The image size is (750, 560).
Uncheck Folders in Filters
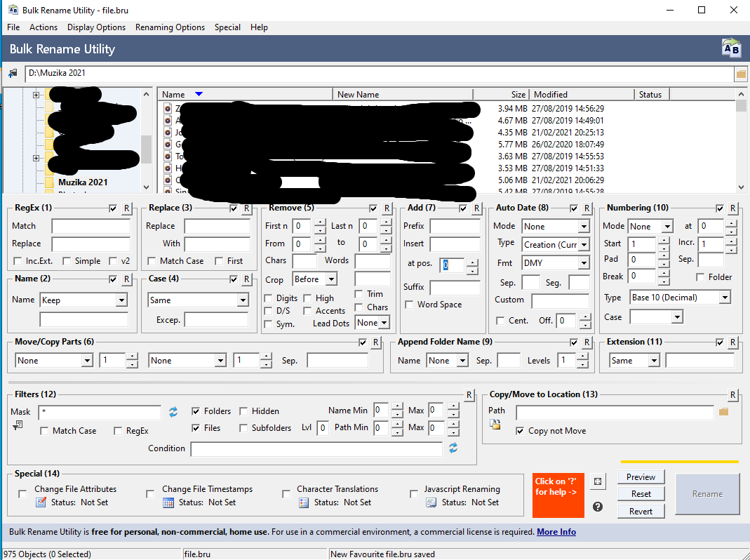(196, 411)
